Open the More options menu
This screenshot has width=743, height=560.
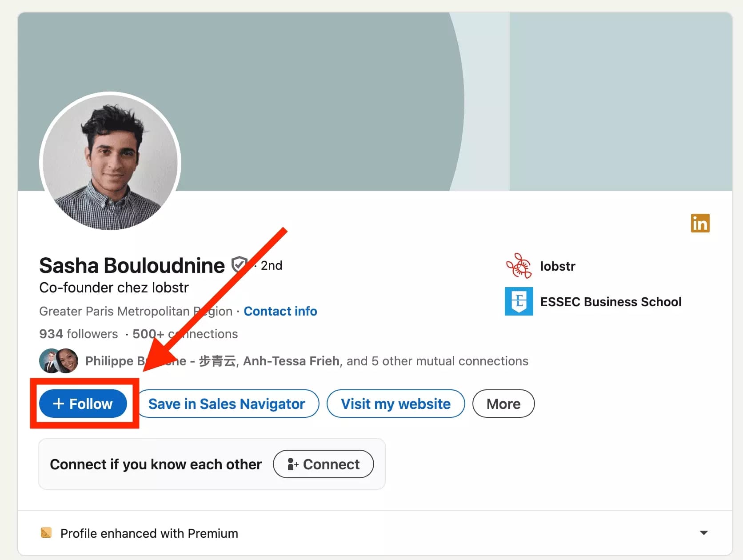(503, 404)
